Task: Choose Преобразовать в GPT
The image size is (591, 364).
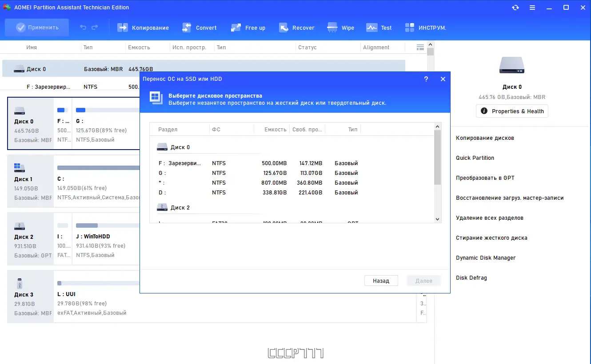Action: (485, 178)
